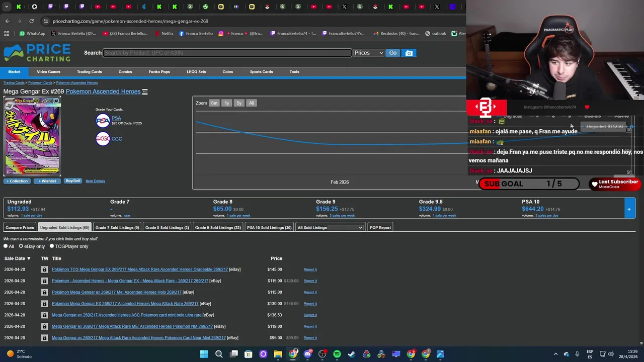Open the outlook bookmark

point(435,34)
